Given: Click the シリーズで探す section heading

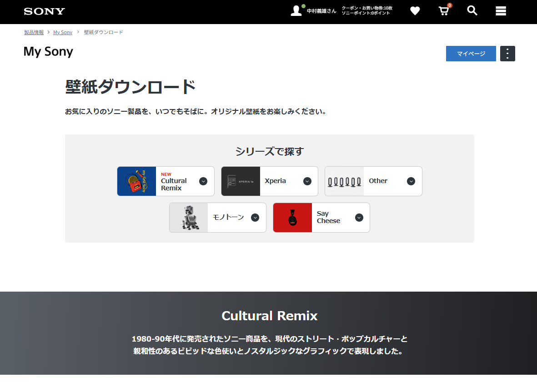Looking at the screenshot, I should point(270,151).
